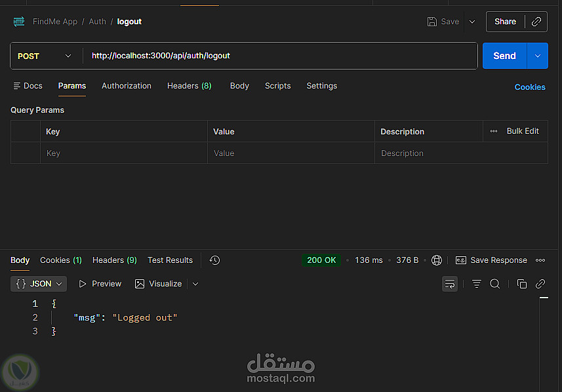Click the "Logged out" JSON value
The image size is (562, 392).
point(145,317)
